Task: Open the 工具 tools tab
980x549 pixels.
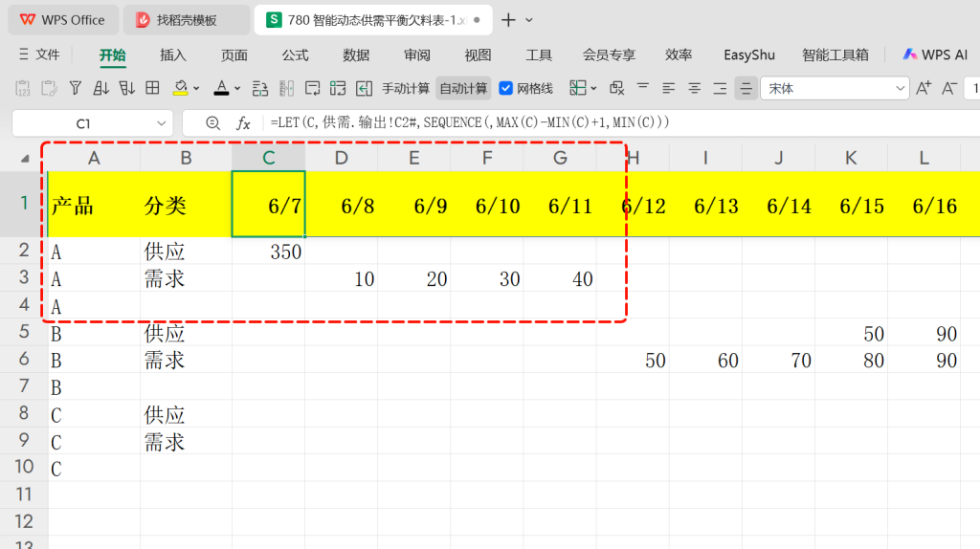Action: pyautogui.click(x=539, y=55)
